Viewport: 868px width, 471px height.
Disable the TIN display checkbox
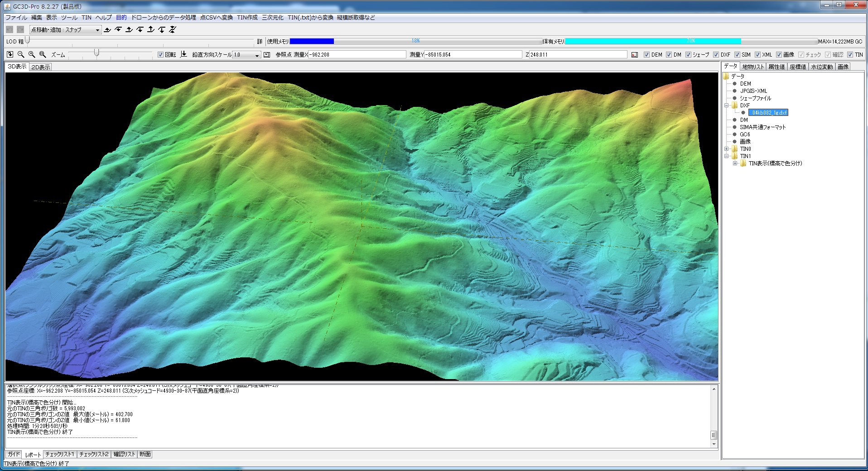[x=850, y=54]
